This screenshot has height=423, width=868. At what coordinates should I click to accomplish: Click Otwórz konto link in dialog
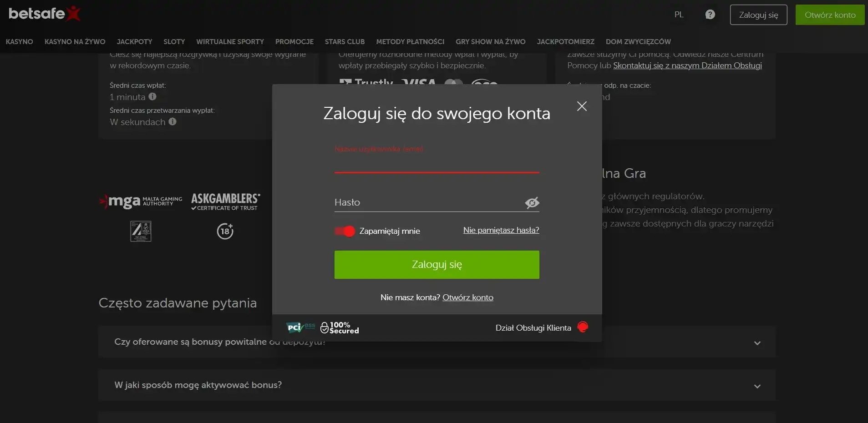coord(468,297)
